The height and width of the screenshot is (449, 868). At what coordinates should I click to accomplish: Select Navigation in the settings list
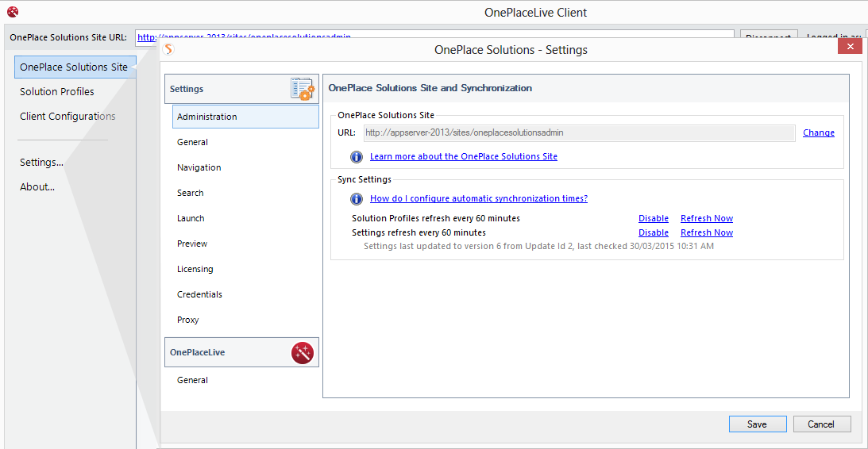tap(199, 167)
